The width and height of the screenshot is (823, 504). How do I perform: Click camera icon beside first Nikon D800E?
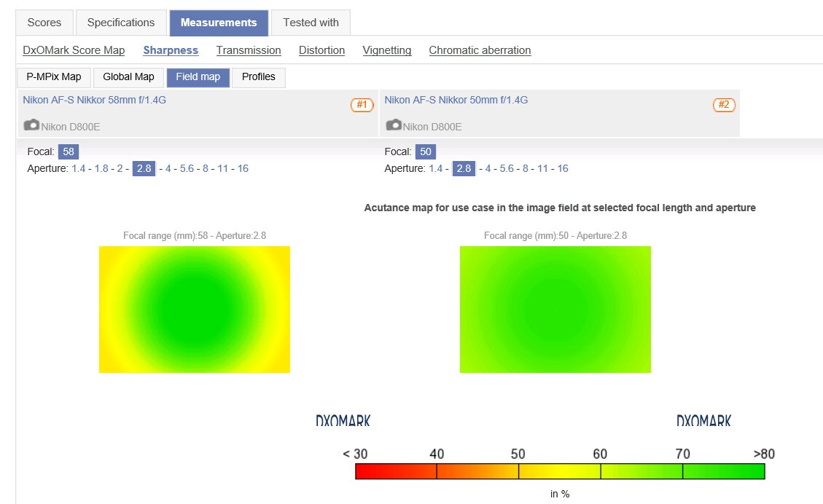coord(31,125)
